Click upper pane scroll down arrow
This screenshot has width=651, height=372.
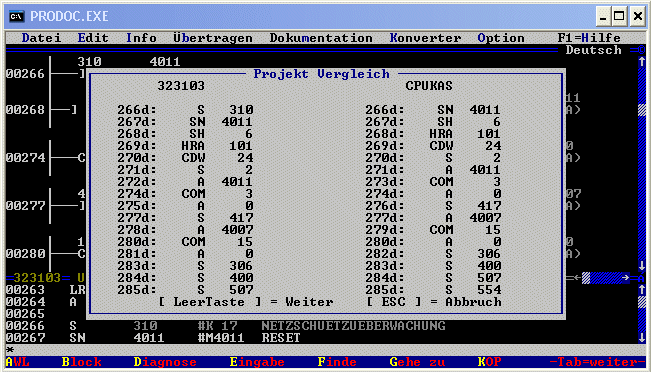click(641, 266)
